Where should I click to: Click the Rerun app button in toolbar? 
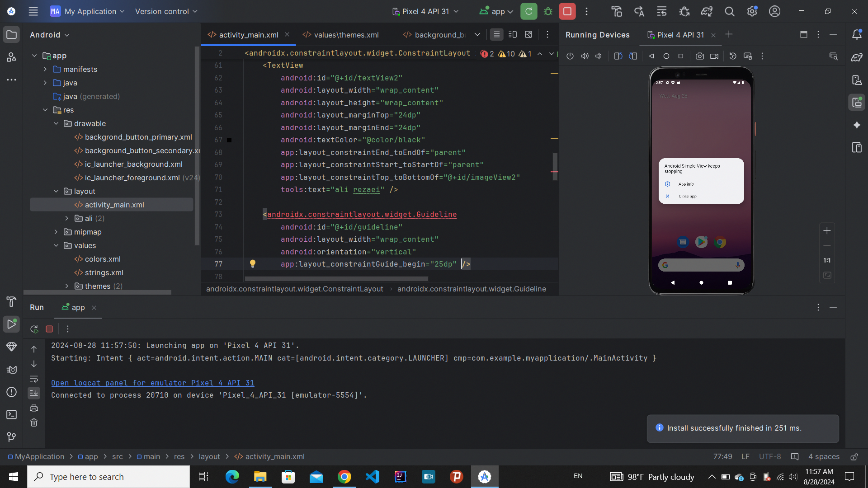click(x=528, y=11)
